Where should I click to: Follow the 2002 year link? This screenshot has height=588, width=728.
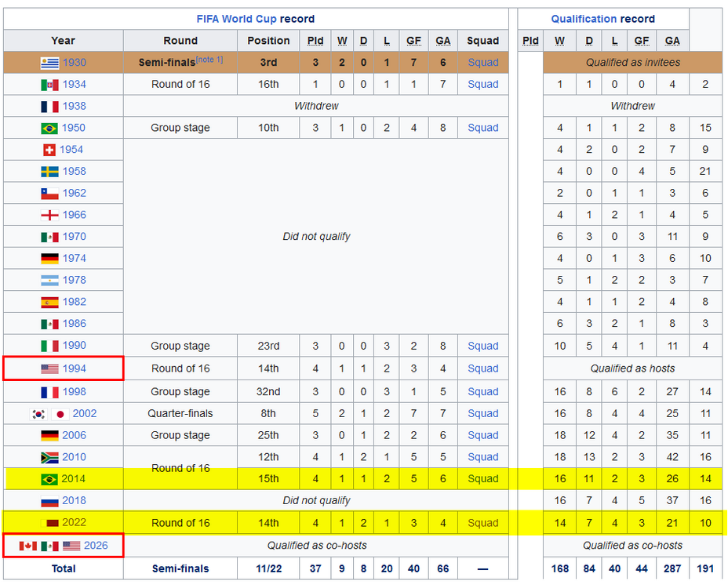pyautogui.click(x=85, y=414)
